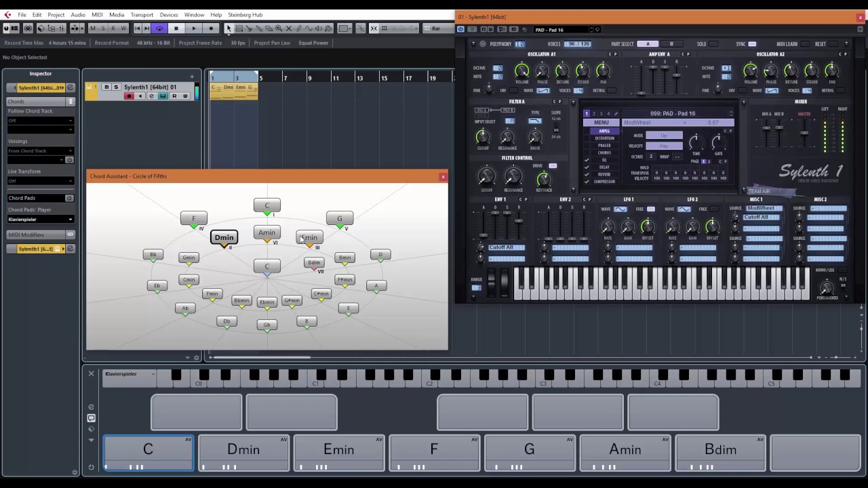The image size is (868, 488).
Task: Open the Transport menu
Action: coord(142,15)
